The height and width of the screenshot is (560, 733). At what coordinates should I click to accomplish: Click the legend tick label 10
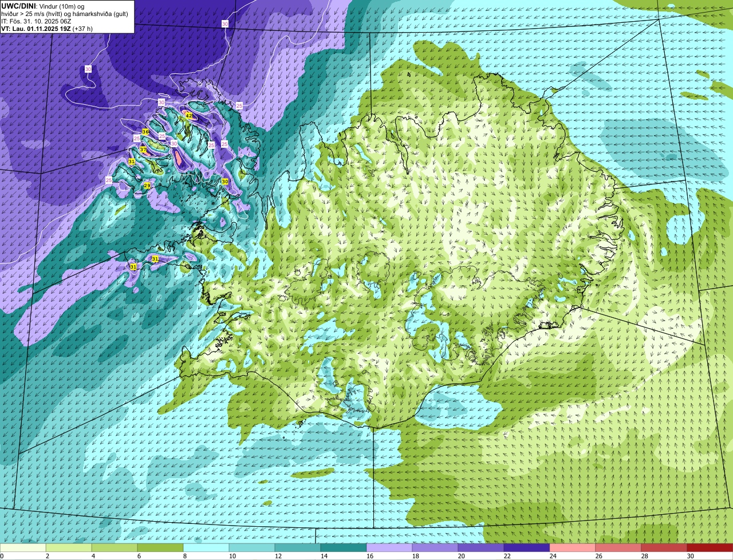pos(231,556)
